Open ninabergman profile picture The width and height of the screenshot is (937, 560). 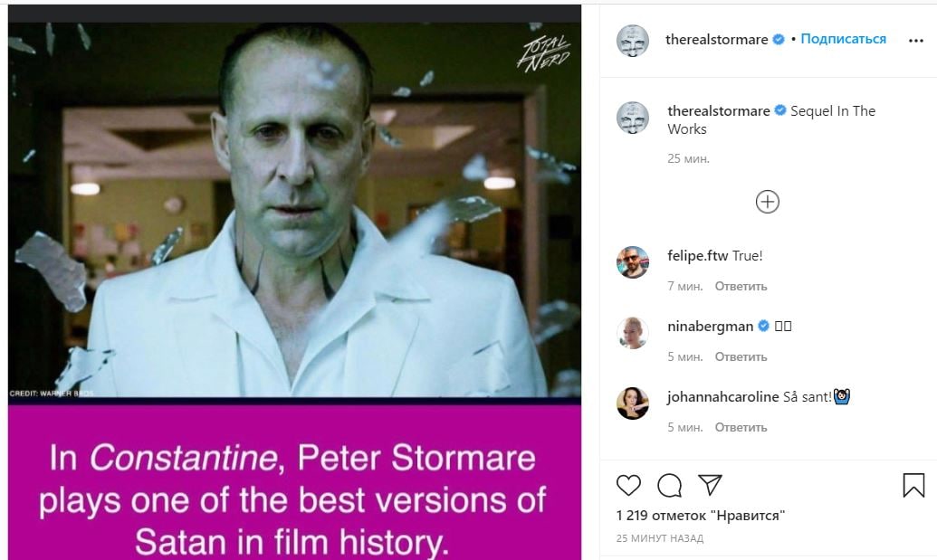coord(632,333)
